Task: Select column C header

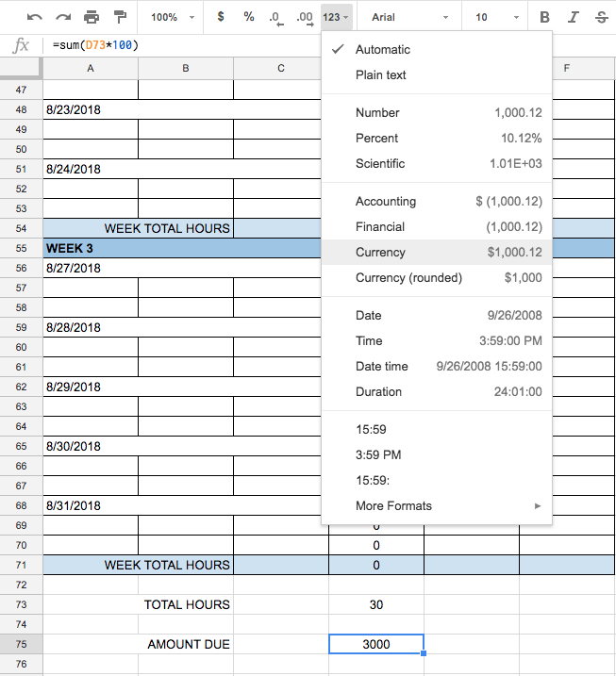Action: 281,68
